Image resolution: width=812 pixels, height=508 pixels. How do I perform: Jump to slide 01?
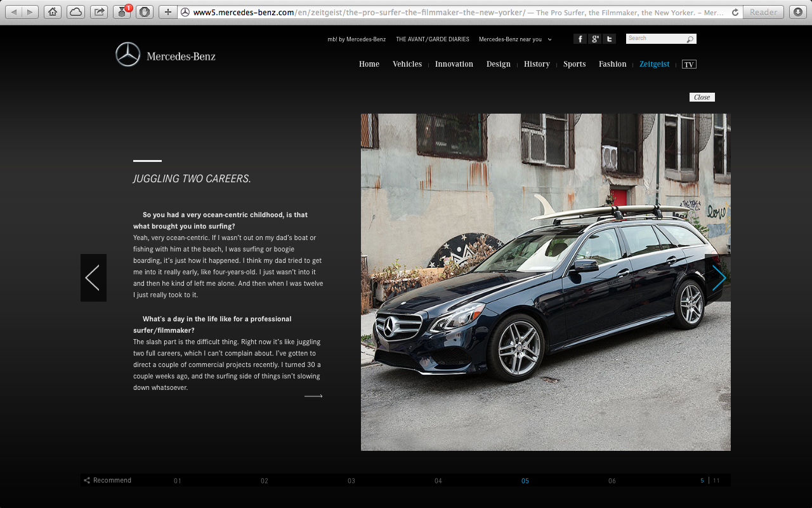click(178, 481)
